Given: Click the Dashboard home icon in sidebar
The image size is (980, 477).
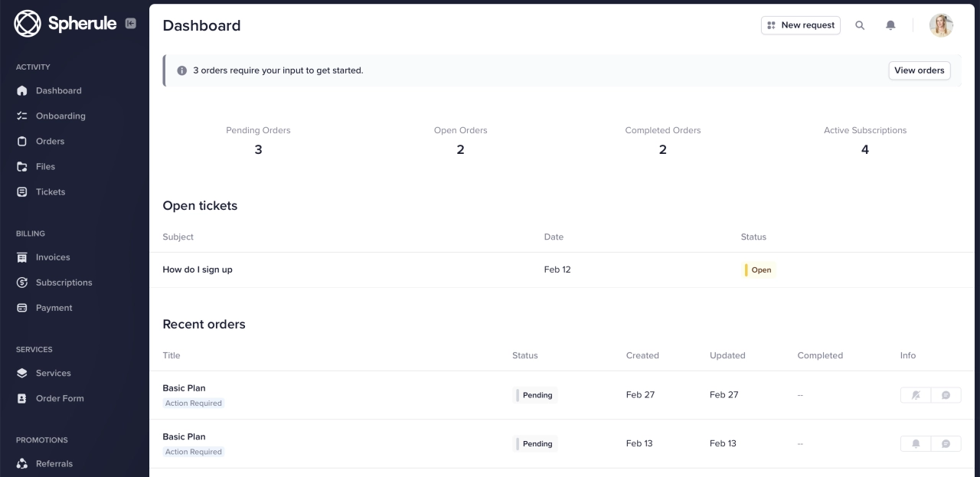Looking at the screenshot, I should point(22,90).
